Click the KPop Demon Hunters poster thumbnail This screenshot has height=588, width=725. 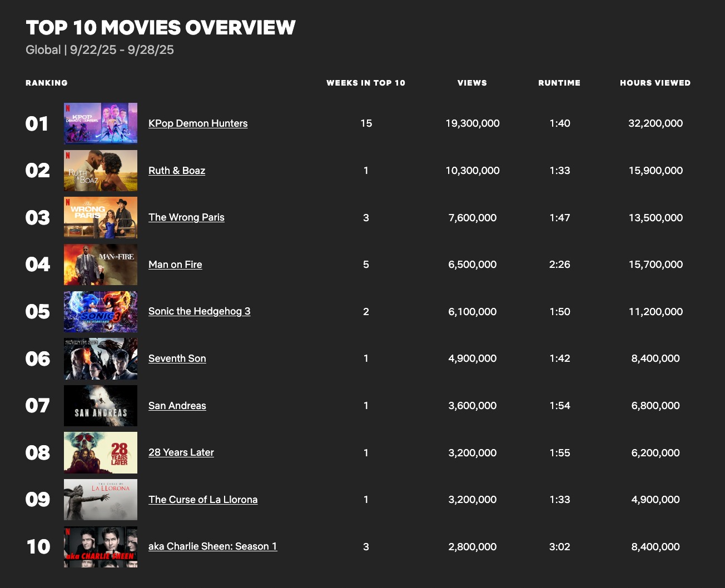point(101,123)
